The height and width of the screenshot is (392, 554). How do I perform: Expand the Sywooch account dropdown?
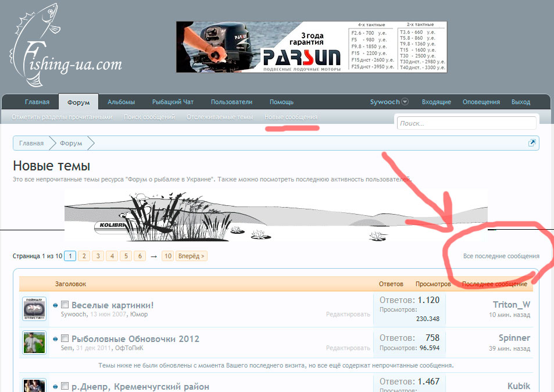(x=405, y=102)
